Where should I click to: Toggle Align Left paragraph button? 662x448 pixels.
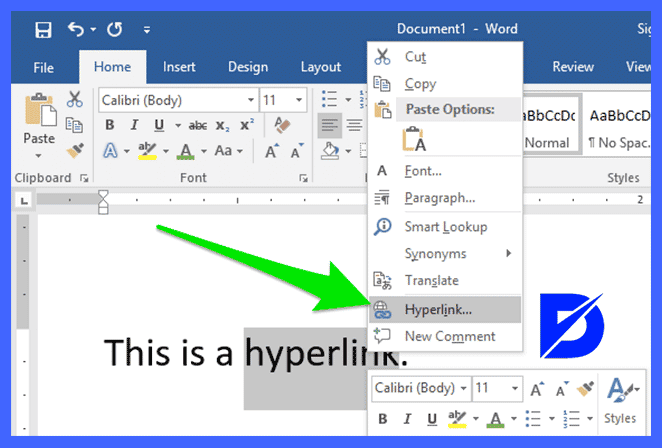[329, 125]
